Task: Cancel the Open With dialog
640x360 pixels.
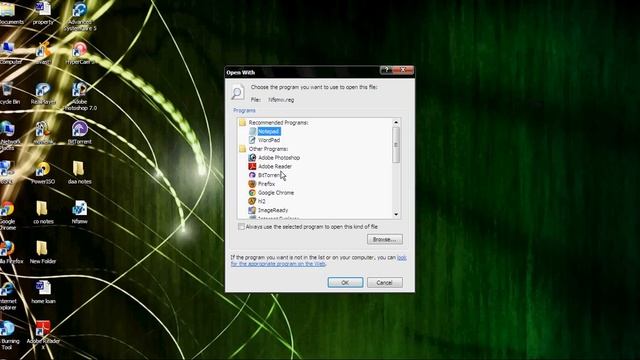Action: click(384, 282)
